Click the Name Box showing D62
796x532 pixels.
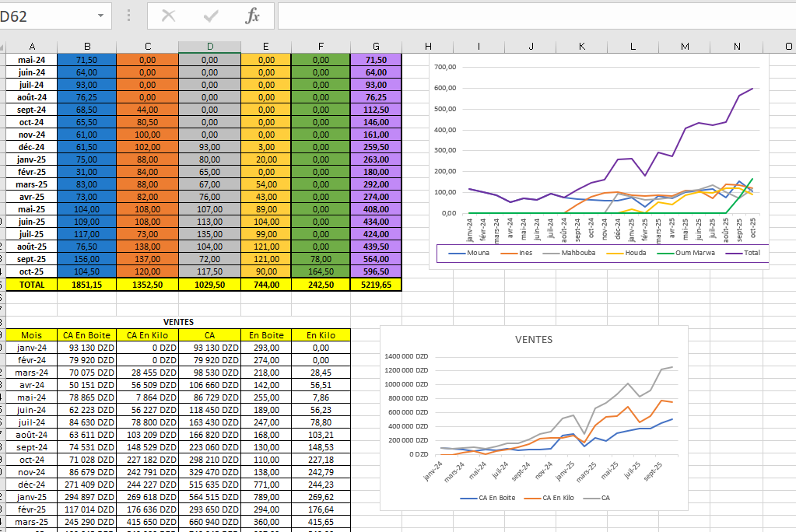pos(47,16)
